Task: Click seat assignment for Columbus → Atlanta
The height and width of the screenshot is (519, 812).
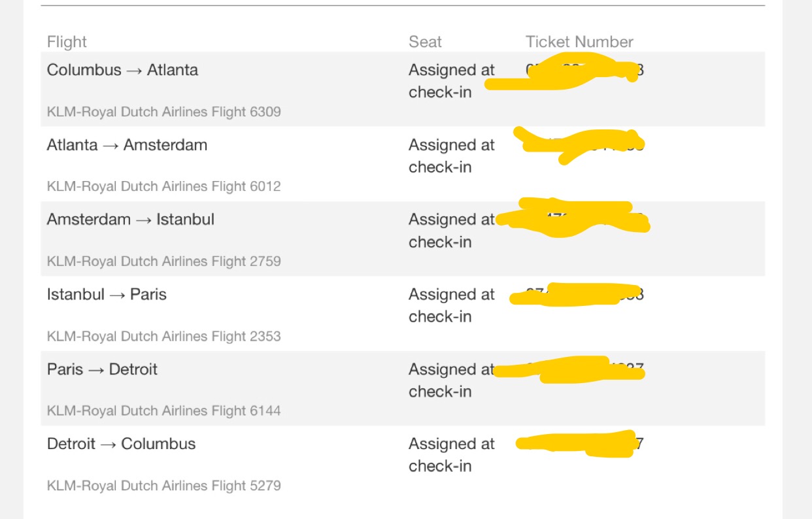Action: [x=452, y=81]
